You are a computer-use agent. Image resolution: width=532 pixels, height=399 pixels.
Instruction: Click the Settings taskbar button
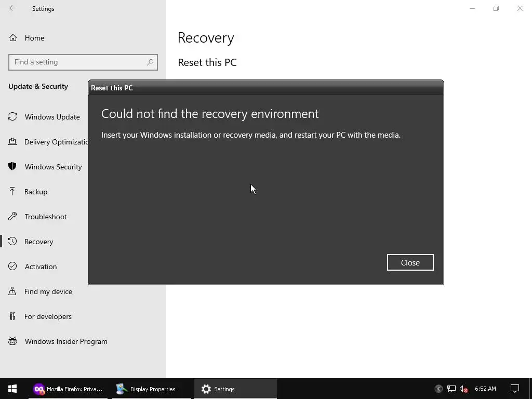[235, 389]
